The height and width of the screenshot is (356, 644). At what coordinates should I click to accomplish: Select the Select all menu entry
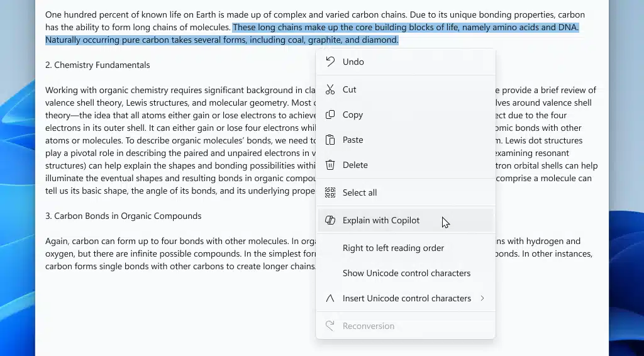pos(360,192)
